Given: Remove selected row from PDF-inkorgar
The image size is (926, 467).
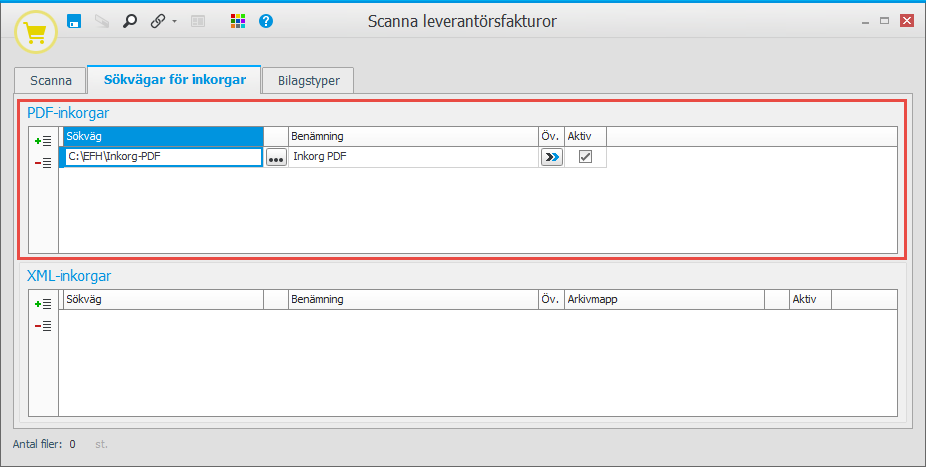Looking at the screenshot, I should (x=43, y=163).
